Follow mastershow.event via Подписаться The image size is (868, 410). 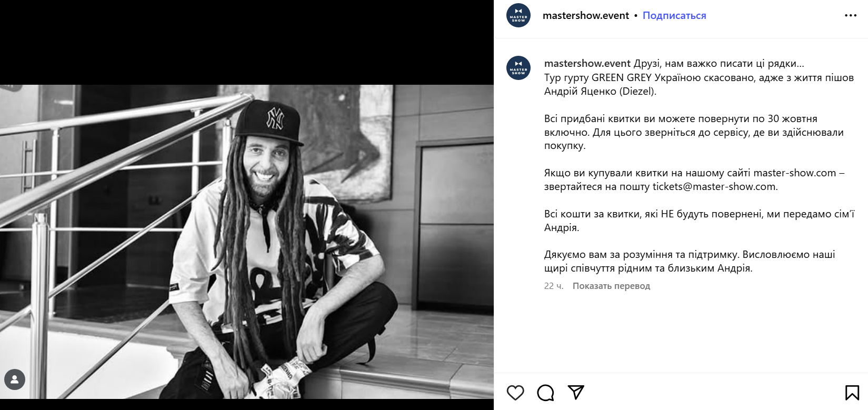(674, 16)
